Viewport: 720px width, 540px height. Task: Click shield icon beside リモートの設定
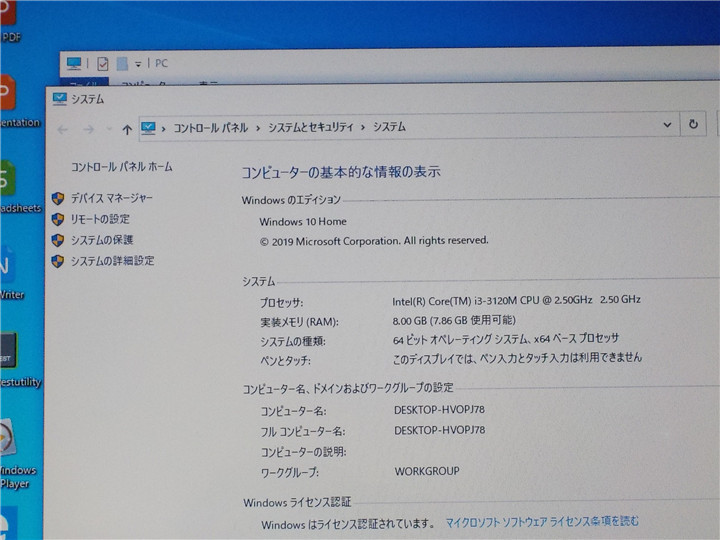(x=58, y=219)
